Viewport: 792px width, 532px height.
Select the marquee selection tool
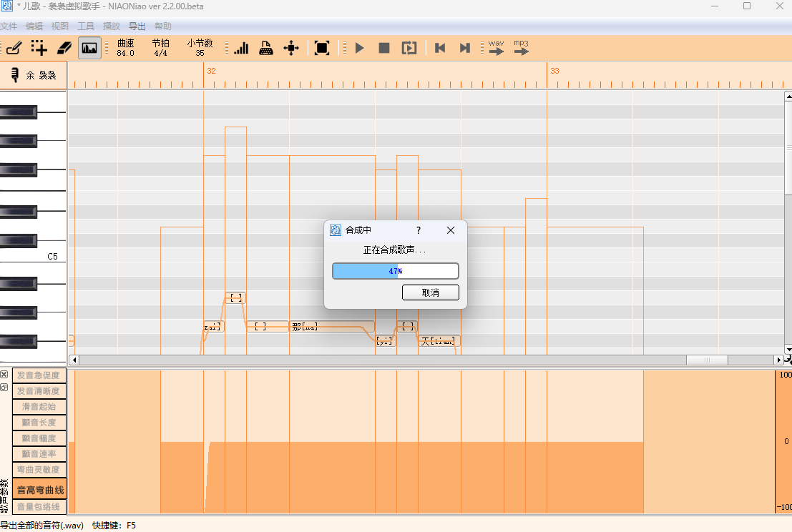point(39,48)
